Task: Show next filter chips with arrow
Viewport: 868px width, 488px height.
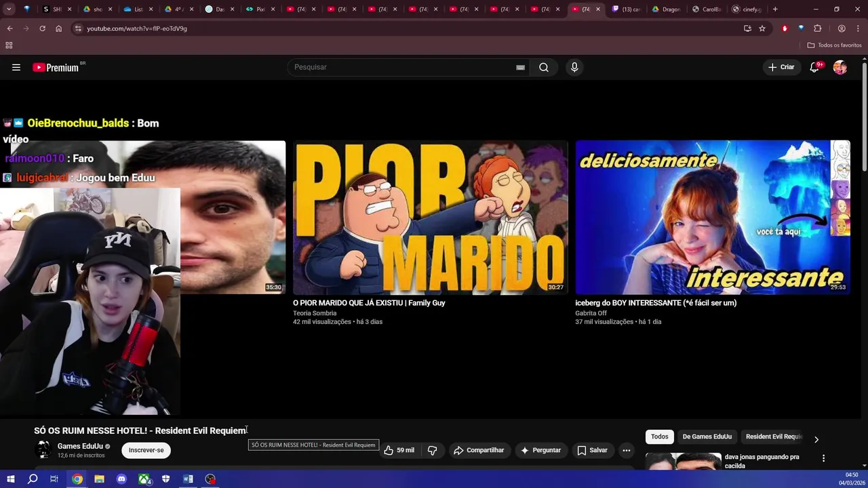Action: (816, 439)
